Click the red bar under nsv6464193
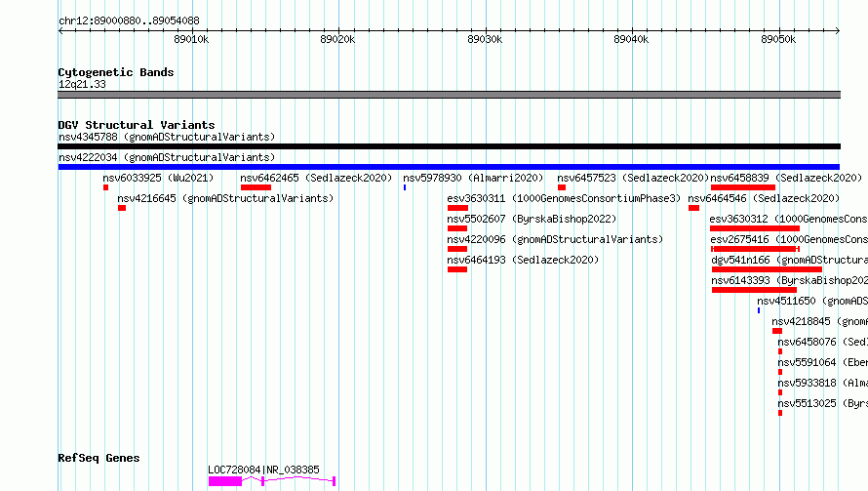Image resolution: width=868 pixels, height=491 pixels. (x=457, y=269)
